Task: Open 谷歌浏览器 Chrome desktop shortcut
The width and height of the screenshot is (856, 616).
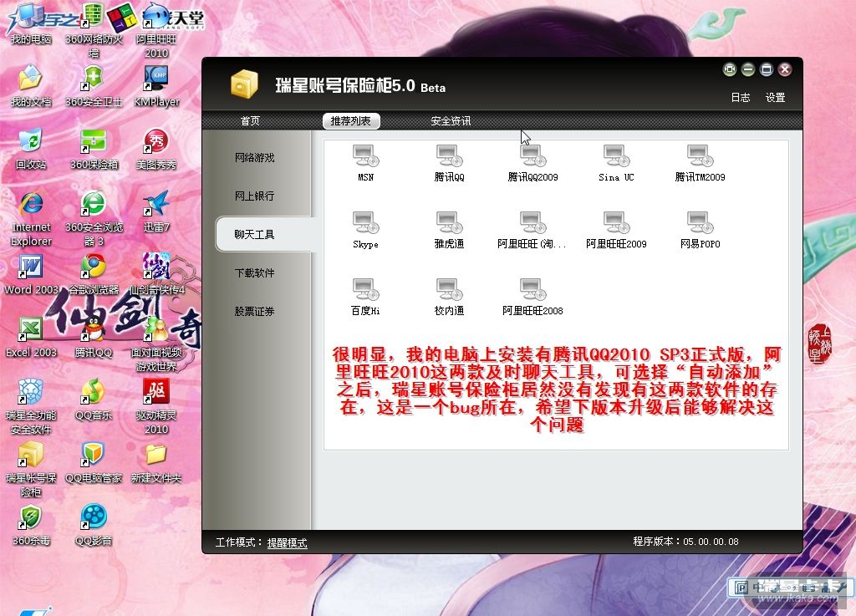Action: 94,274
